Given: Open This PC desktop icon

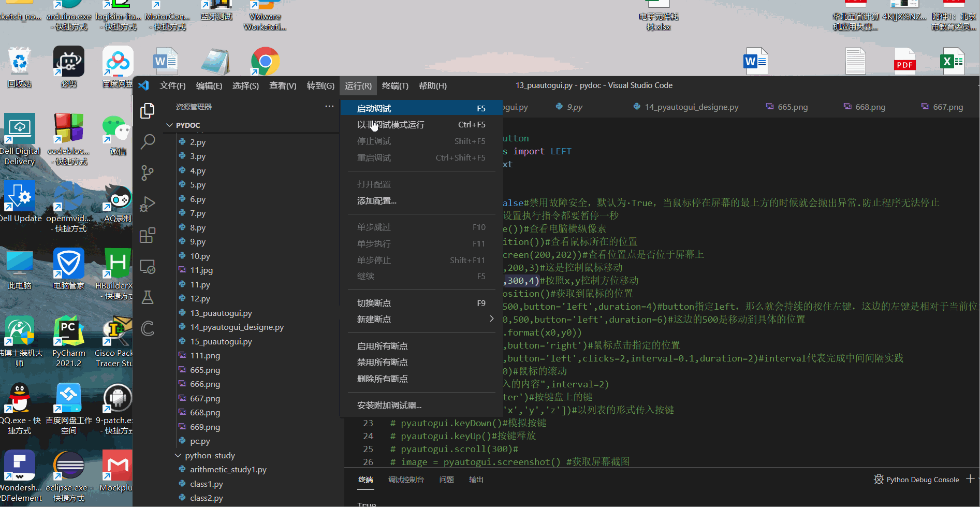Looking at the screenshot, I should point(20,269).
